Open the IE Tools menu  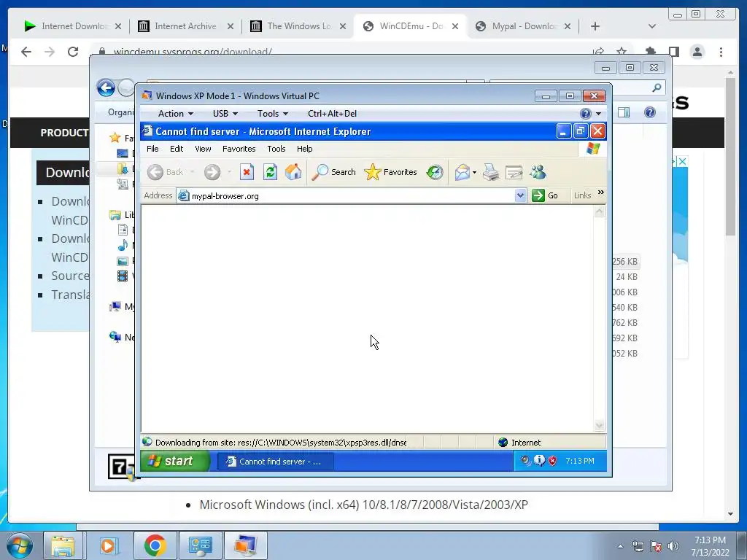[x=276, y=149]
